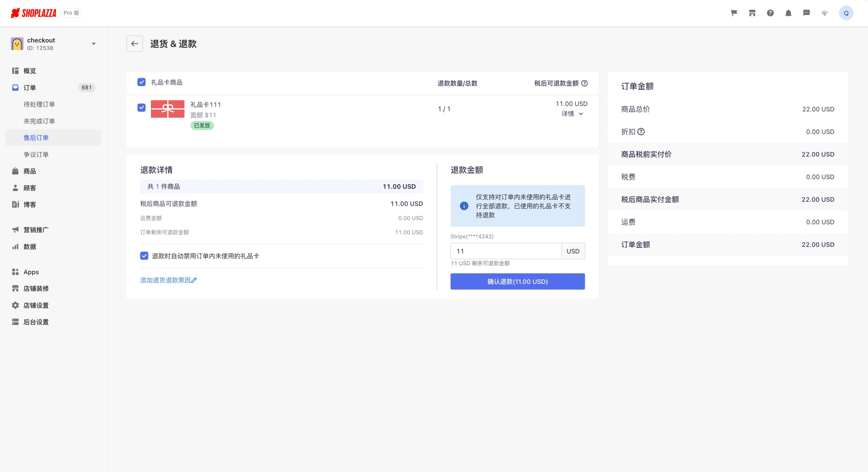The image size is (868, 472).
Task: Open the notifications bell icon
Action: [x=788, y=13]
